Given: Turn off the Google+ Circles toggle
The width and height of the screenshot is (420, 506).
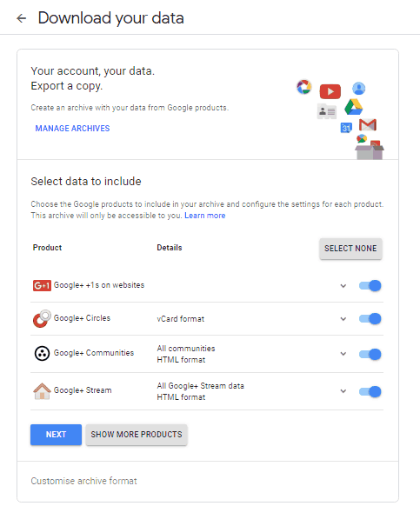Looking at the screenshot, I should click(370, 319).
